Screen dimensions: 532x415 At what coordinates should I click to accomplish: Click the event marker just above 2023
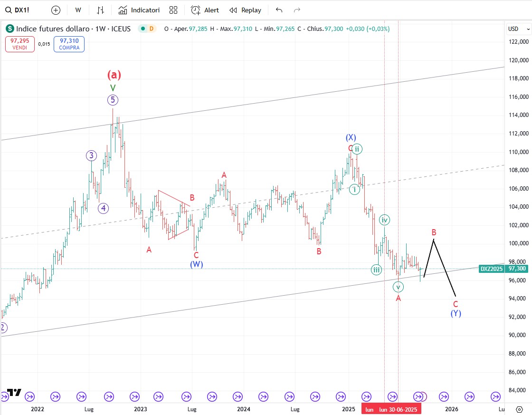135,396
